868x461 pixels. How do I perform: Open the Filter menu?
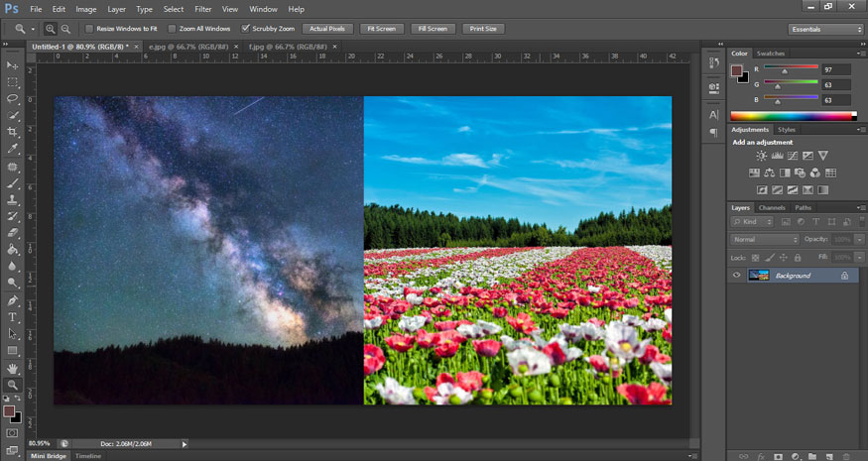203,9
